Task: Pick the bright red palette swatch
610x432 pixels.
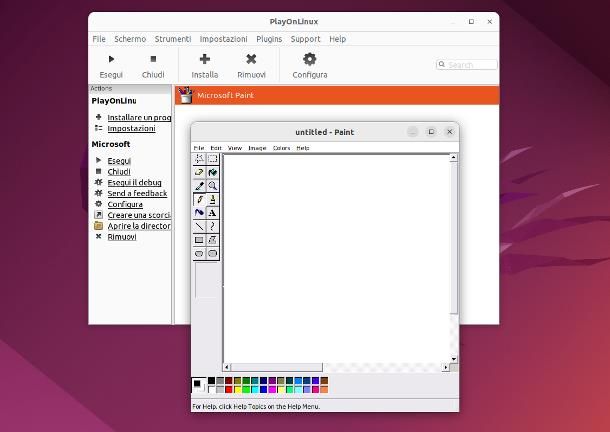Action: 229,389
